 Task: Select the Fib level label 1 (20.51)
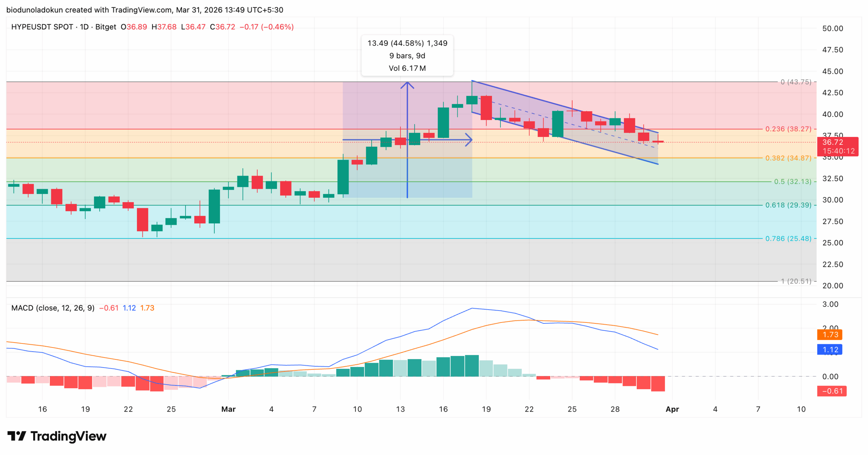(x=796, y=281)
